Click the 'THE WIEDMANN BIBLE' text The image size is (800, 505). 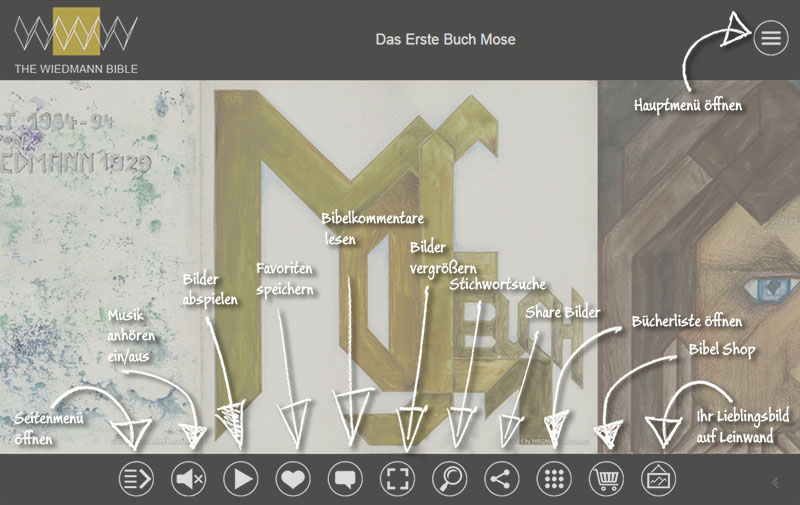(76, 69)
